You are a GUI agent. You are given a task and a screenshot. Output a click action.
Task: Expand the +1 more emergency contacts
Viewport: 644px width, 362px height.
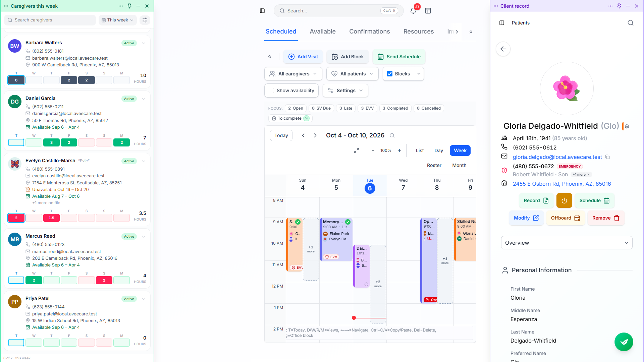tap(581, 174)
